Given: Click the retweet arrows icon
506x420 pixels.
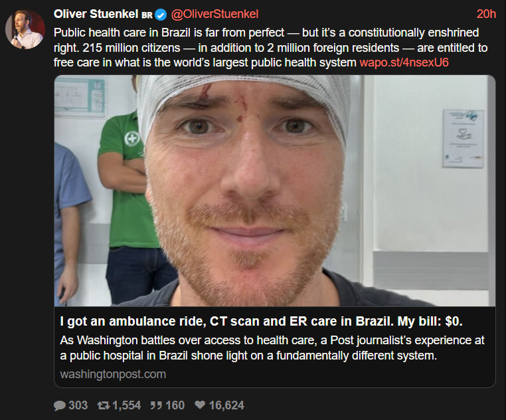Looking at the screenshot, I should pyautogui.click(x=104, y=405).
